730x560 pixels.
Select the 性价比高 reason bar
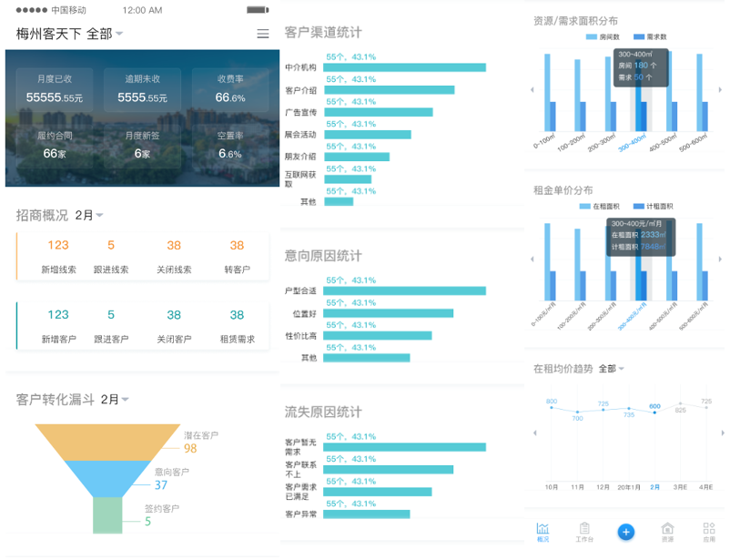[x=378, y=336]
